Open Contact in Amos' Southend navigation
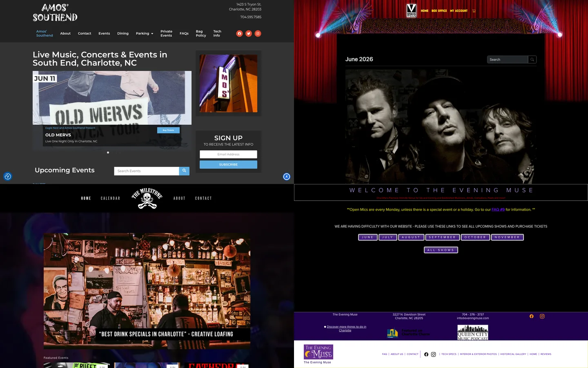Viewport: 588px width, 368px height. coord(85,34)
